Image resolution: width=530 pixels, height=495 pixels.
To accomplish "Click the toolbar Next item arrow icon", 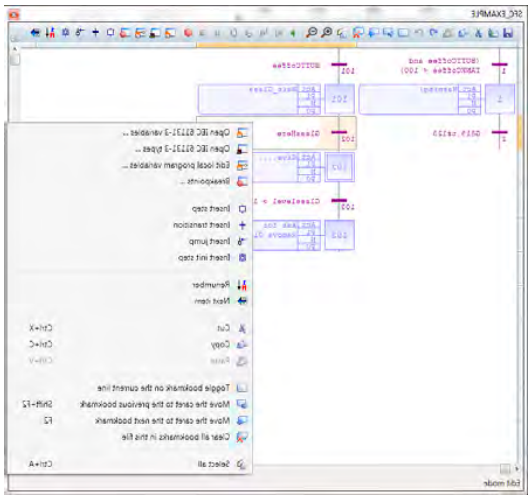I will point(35,33).
